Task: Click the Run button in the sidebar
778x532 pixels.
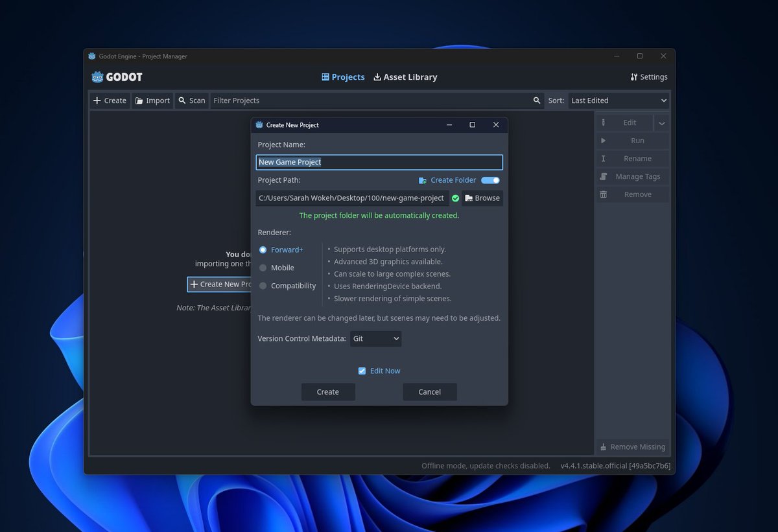Action: click(632, 141)
